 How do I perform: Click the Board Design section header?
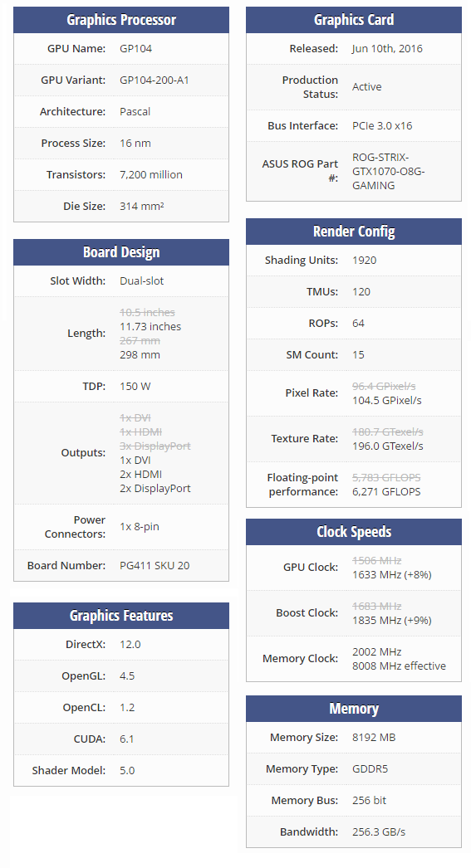120,252
